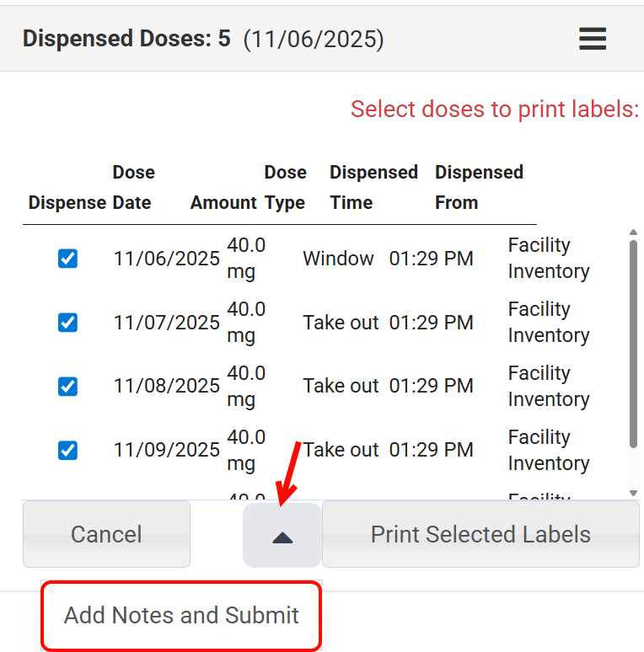Click the Dispensed Time column header
Viewport: 644px width, 652px height.
pyautogui.click(x=373, y=187)
